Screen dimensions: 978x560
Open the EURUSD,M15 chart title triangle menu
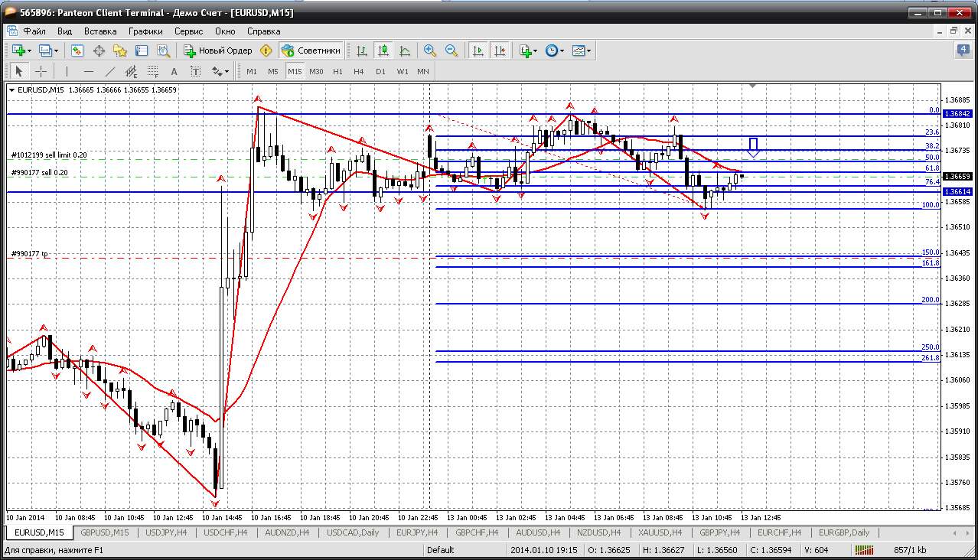click(x=11, y=90)
